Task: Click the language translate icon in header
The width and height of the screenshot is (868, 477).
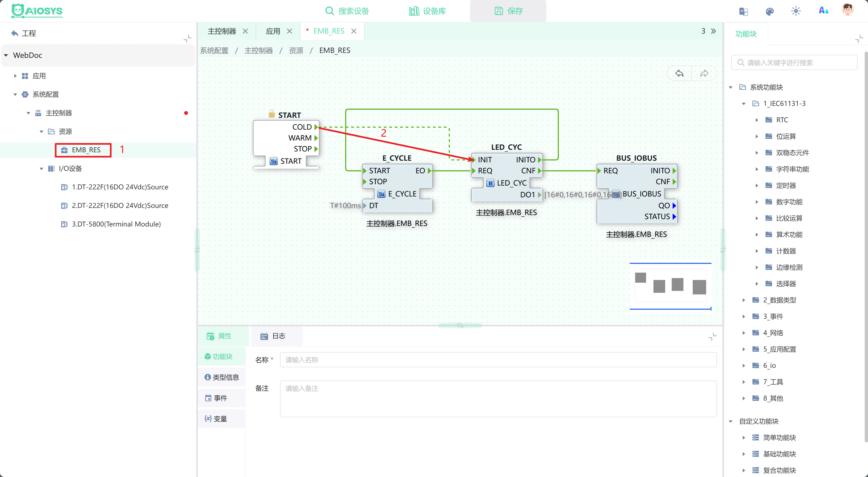Action: point(743,11)
